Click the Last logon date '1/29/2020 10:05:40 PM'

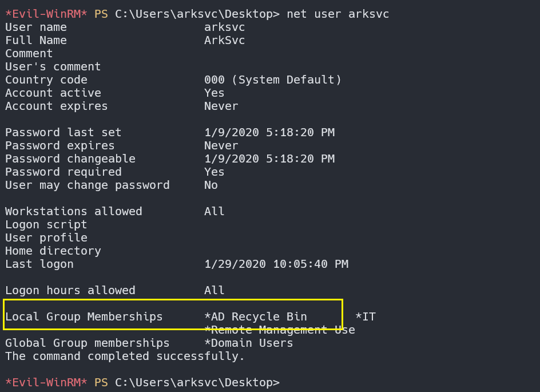coord(276,264)
